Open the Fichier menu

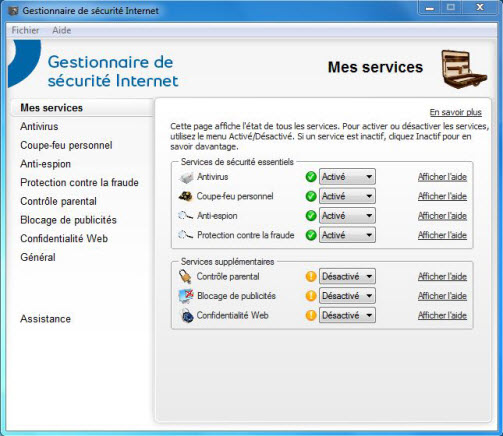(25, 30)
